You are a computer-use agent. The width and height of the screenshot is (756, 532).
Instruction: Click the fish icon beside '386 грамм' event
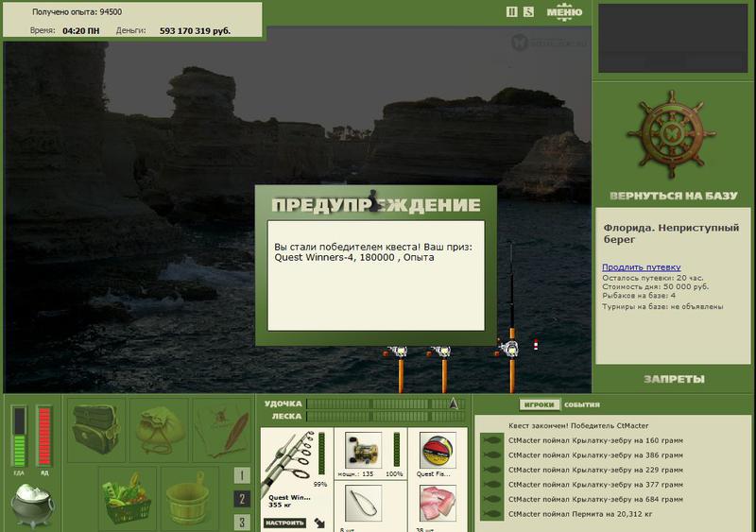pyautogui.click(x=491, y=455)
